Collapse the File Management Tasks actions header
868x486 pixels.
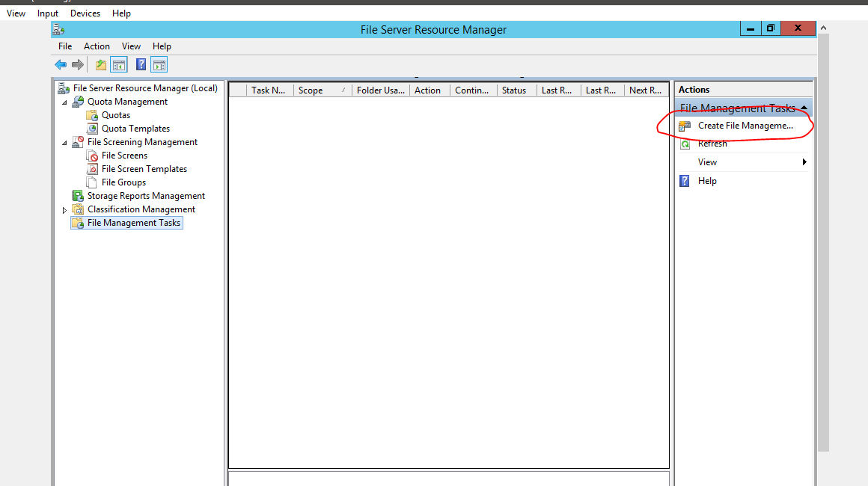pos(804,108)
